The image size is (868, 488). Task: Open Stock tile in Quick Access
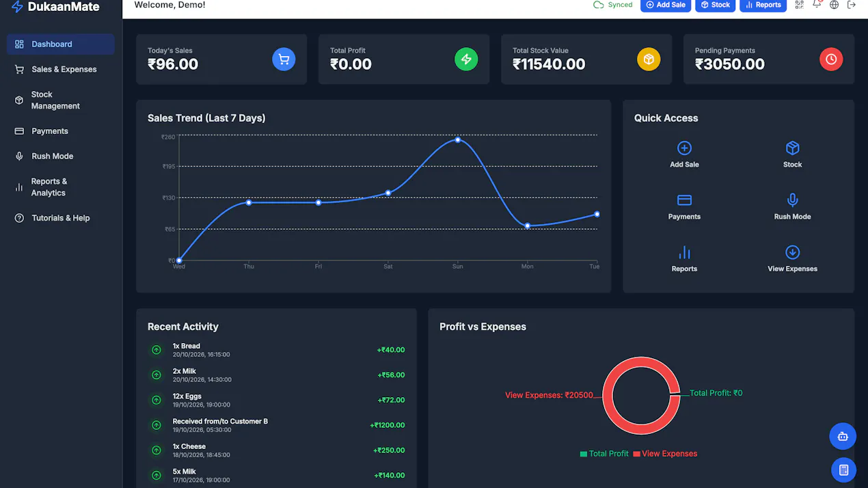[792, 154]
